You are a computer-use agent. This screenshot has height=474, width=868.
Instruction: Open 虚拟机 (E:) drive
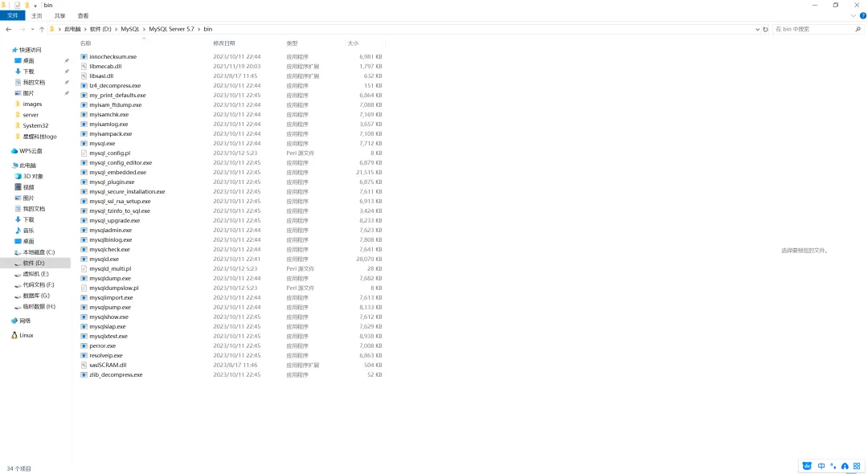tap(35, 274)
